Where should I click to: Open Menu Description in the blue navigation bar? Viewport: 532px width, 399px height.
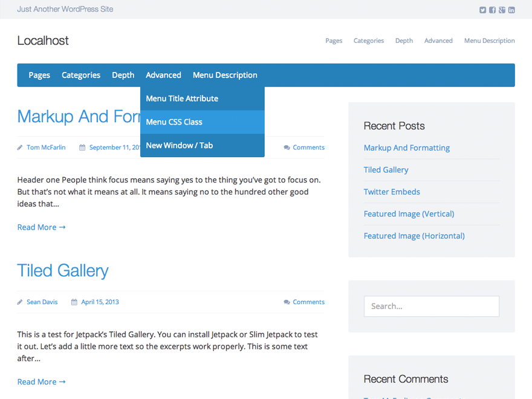[225, 75]
